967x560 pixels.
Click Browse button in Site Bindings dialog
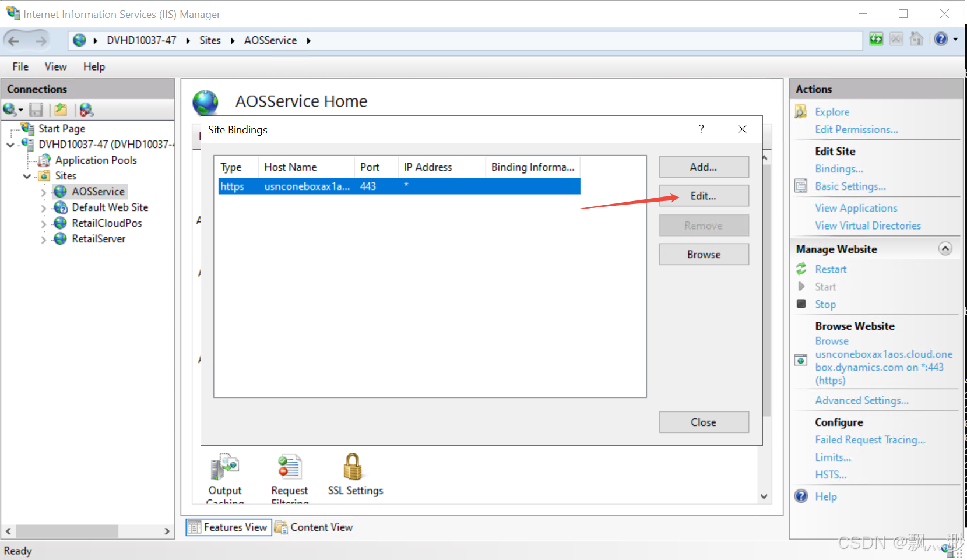704,254
